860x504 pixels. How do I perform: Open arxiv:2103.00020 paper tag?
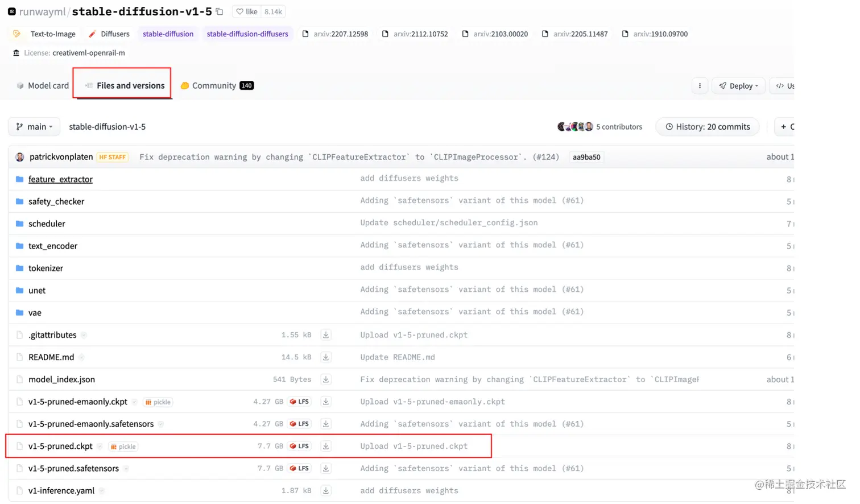(x=495, y=34)
